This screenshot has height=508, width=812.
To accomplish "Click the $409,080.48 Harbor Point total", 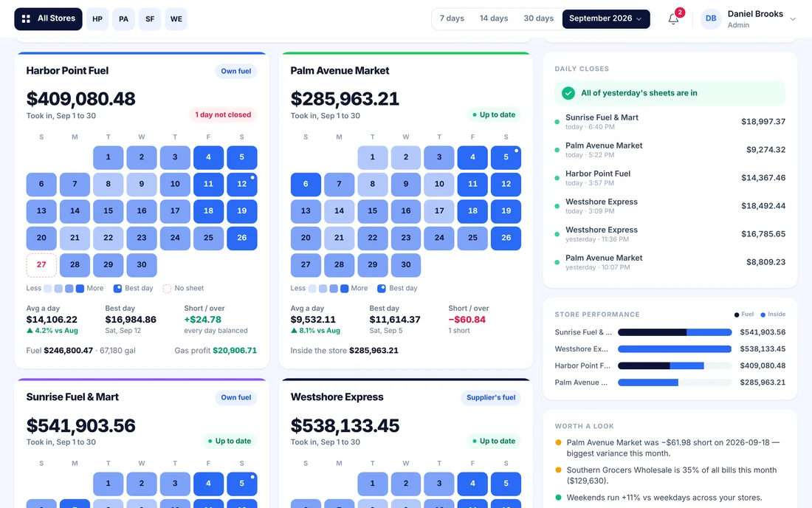I will tap(80, 98).
